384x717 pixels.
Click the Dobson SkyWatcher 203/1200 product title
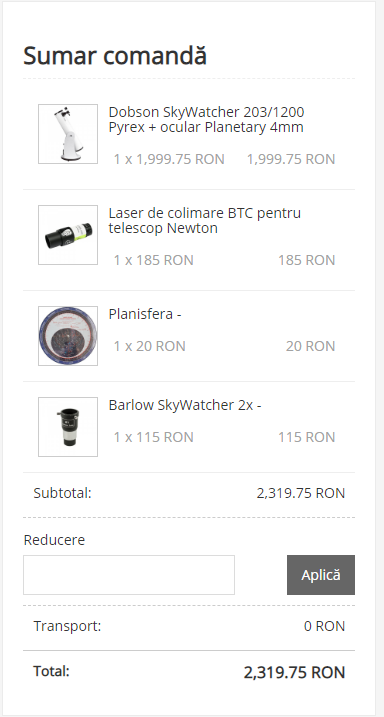coord(207,119)
